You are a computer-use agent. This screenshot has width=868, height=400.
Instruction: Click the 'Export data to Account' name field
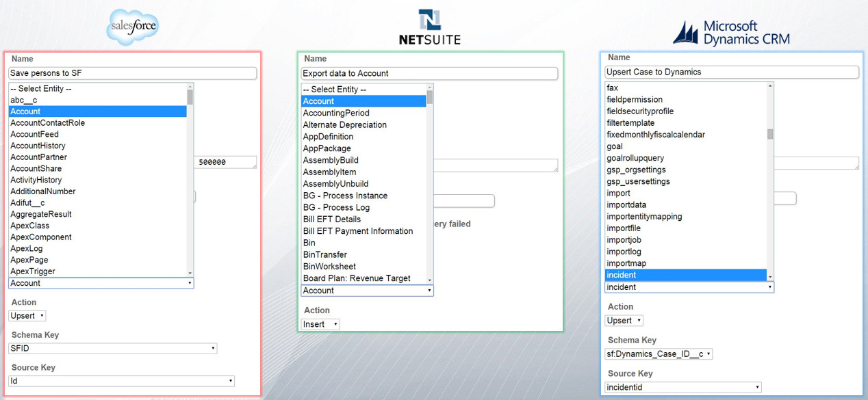tap(429, 73)
